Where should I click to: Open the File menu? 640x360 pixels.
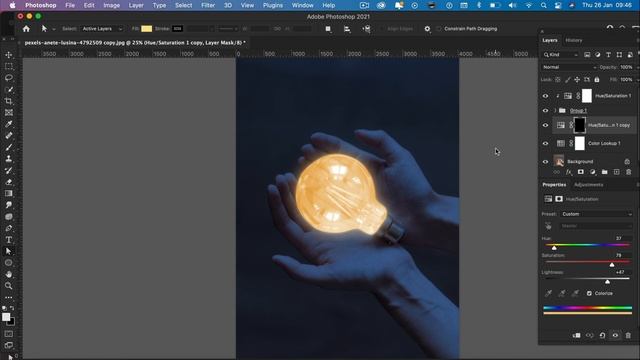point(70,5)
